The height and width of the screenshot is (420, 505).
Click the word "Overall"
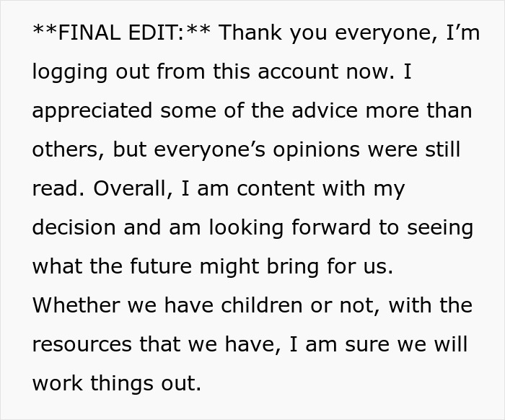tap(141, 189)
